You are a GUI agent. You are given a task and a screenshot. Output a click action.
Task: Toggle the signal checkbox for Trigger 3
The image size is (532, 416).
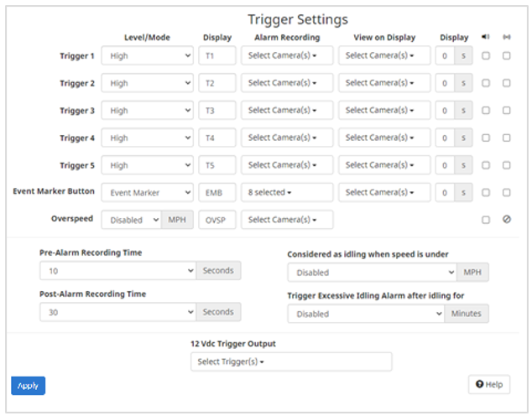pos(506,111)
